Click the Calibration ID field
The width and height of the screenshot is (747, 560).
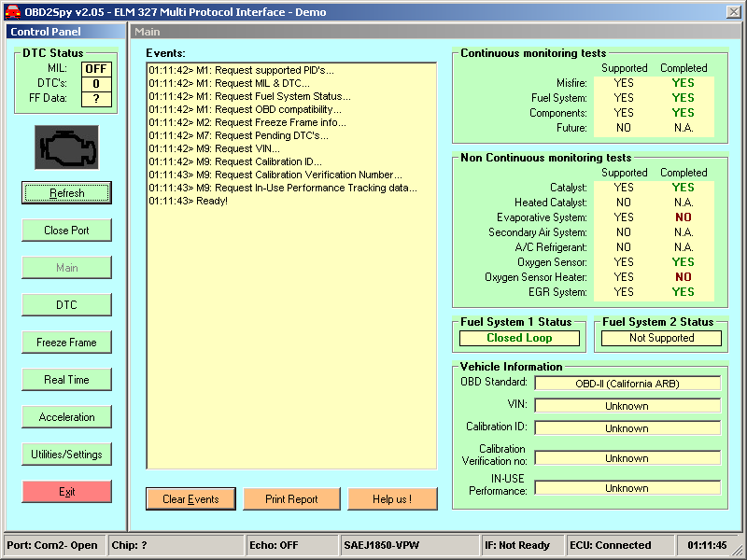coord(627,428)
